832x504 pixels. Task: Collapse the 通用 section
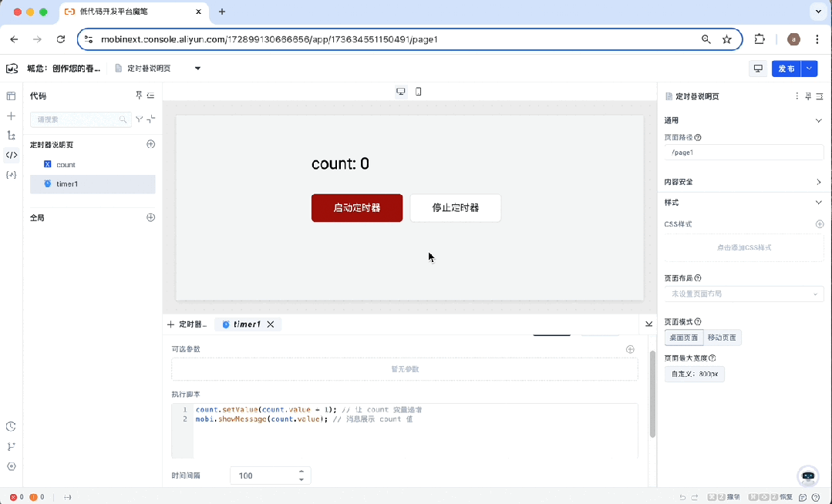pos(818,120)
